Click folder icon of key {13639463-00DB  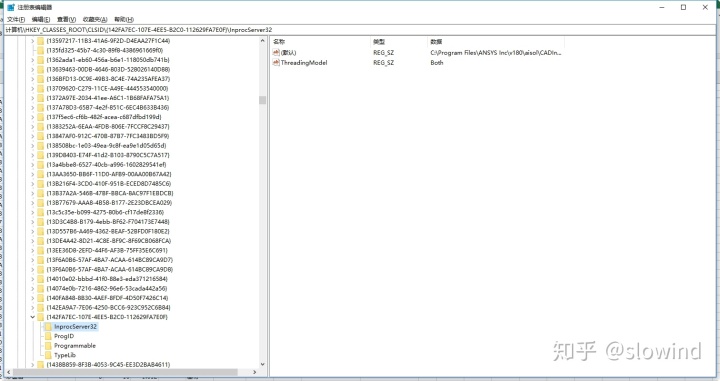(40, 69)
